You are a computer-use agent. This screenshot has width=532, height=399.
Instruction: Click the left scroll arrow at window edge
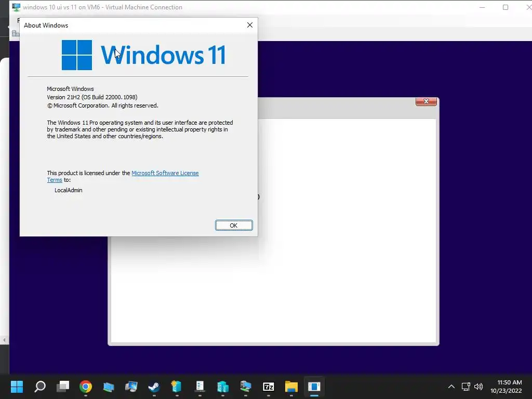coord(4,340)
